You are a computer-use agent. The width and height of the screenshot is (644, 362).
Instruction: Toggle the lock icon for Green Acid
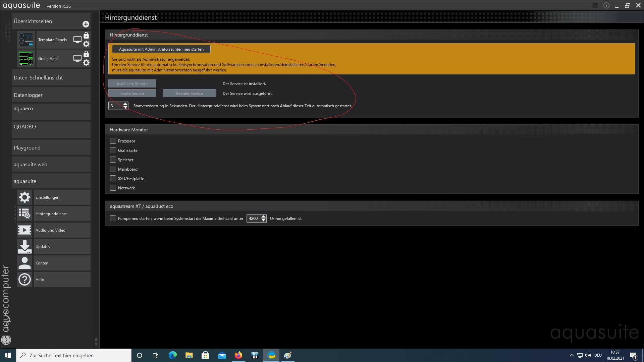tap(86, 54)
